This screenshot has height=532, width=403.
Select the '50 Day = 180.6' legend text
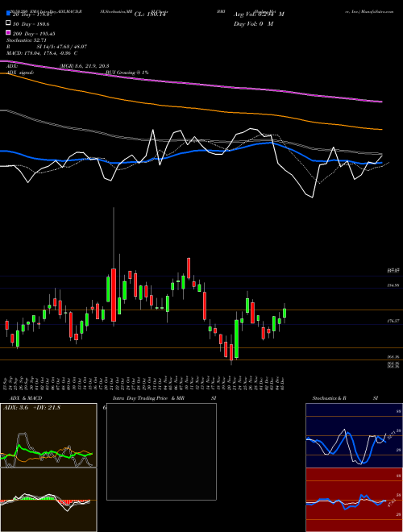(x=31, y=24)
